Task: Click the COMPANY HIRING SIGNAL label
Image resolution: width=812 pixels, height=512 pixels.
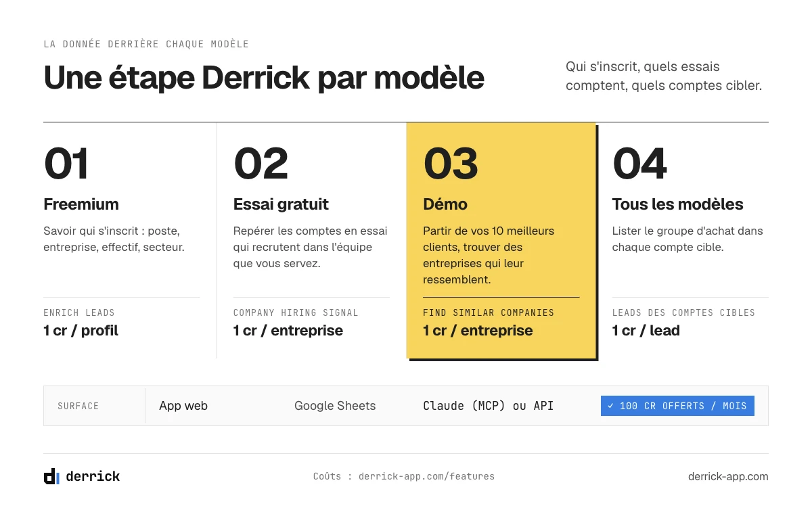Action: [x=296, y=312]
